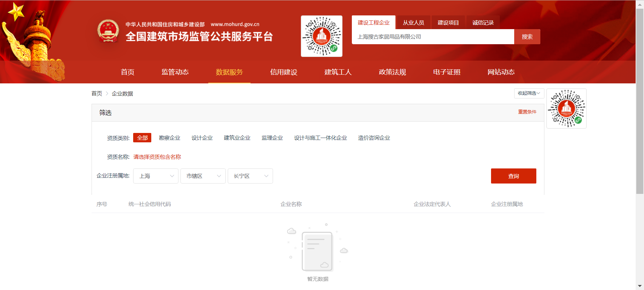Expand the 市辖区 city dropdown
Screen dimensions: 644x290
coord(203,176)
